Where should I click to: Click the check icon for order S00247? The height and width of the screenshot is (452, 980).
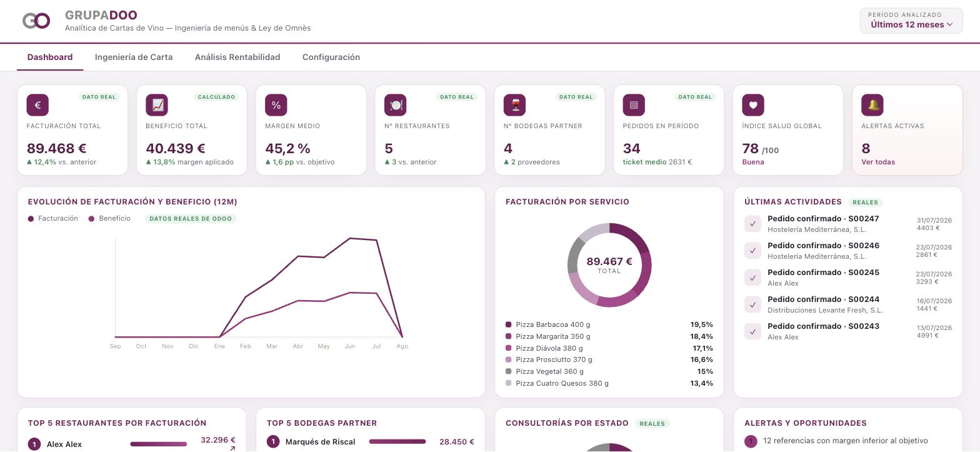752,224
